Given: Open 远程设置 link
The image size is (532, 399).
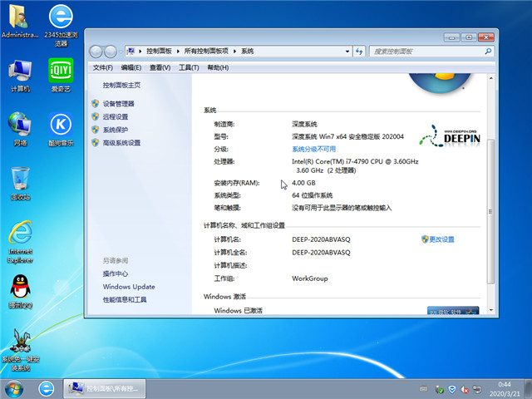Looking at the screenshot, I should click(x=116, y=116).
